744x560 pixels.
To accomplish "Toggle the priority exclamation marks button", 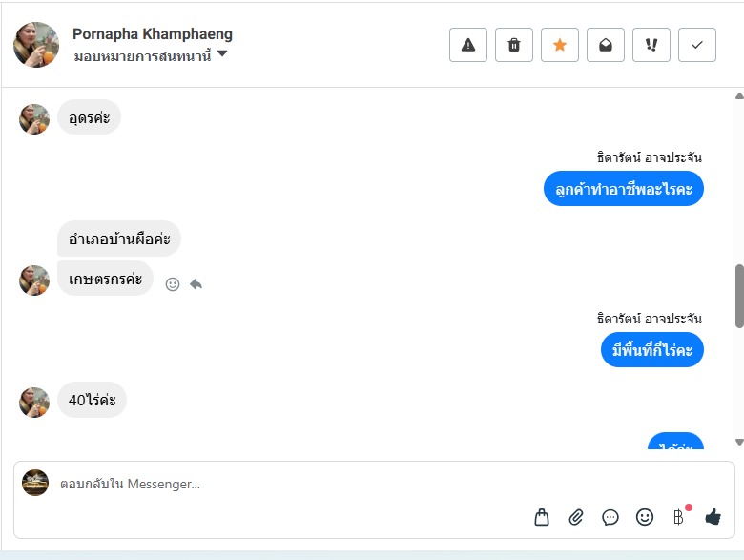I will [x=651, y=45].
